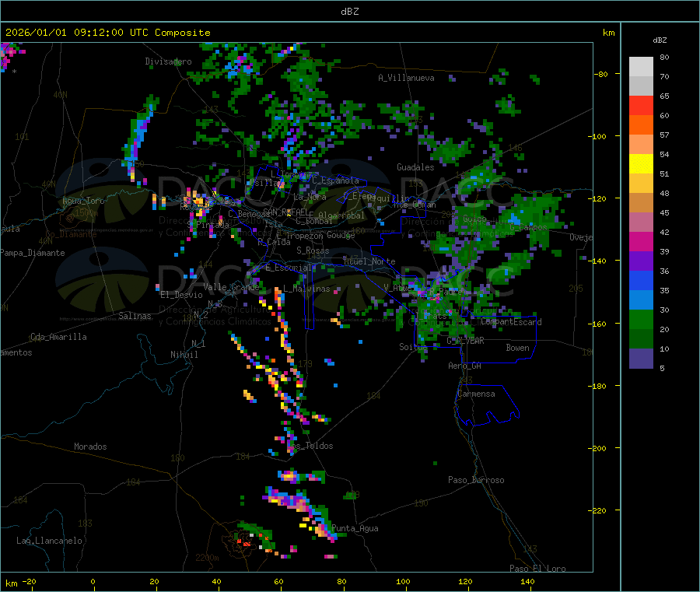Image resolution: width=700 pixels, height=592 pixels.
Task: Click the Divisadero map label
Action: pos(168,61)
